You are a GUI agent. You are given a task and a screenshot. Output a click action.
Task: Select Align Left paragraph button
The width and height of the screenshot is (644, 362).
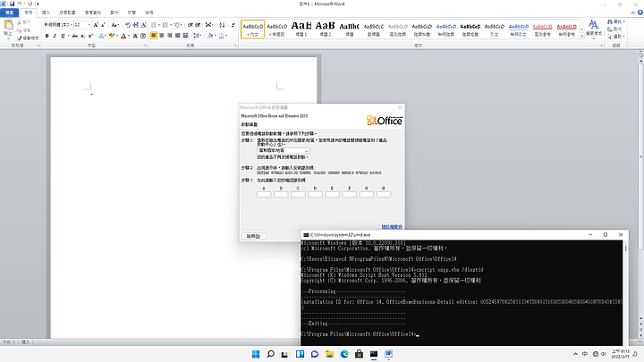(154, 36)
